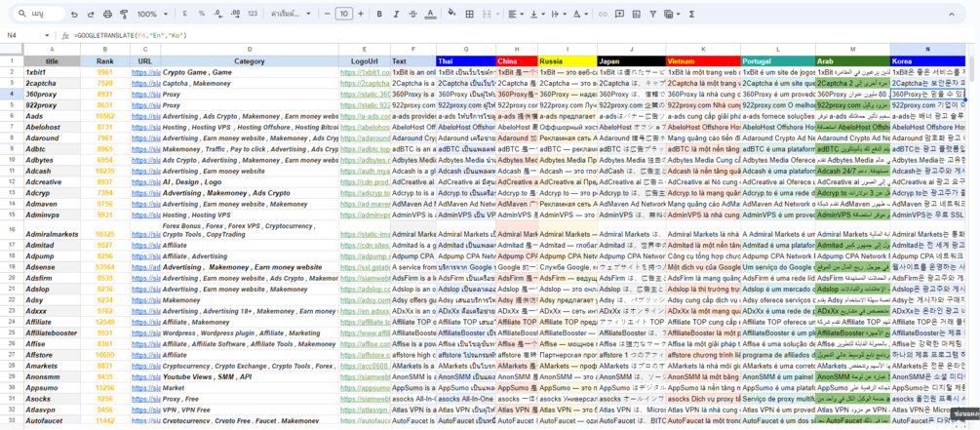The width and height of the screenshot is (980, 430).
Task: Click the merge cells icon
Action: pyautogui.click(x=489, y=14)
